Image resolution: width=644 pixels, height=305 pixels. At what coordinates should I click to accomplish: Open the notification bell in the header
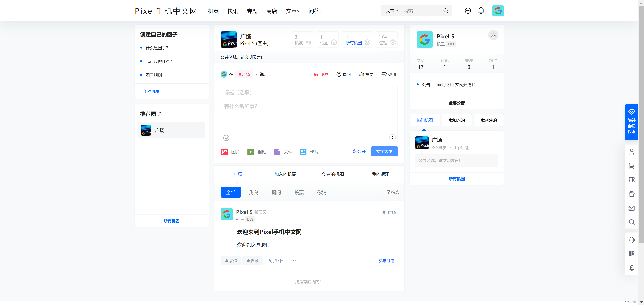pos(481,11)
